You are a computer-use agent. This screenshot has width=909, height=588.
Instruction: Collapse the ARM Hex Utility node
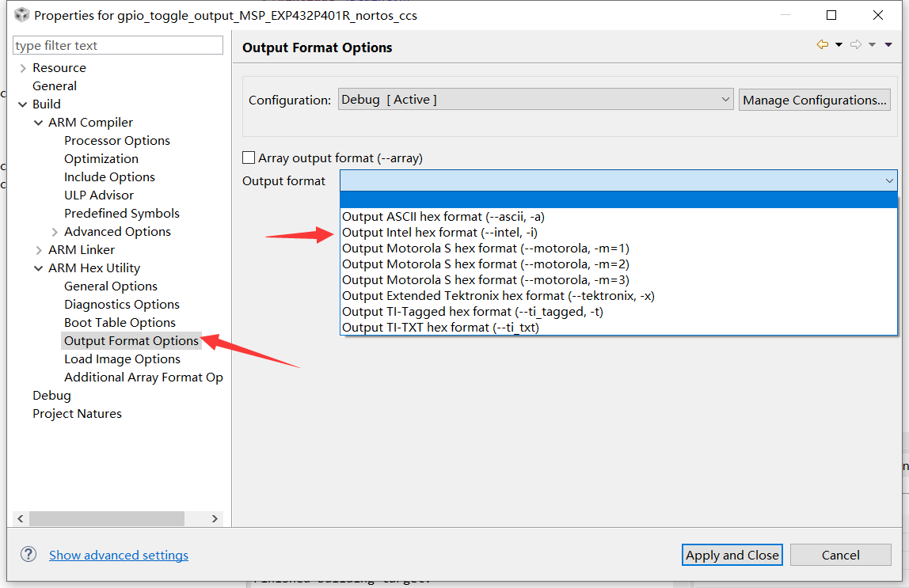coord(39,268)
